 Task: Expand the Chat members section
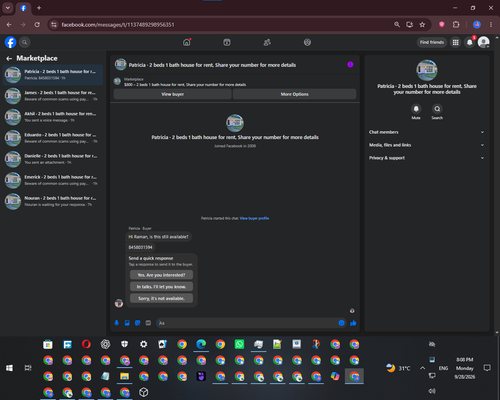pyautogui.click(x=426, y=132)
